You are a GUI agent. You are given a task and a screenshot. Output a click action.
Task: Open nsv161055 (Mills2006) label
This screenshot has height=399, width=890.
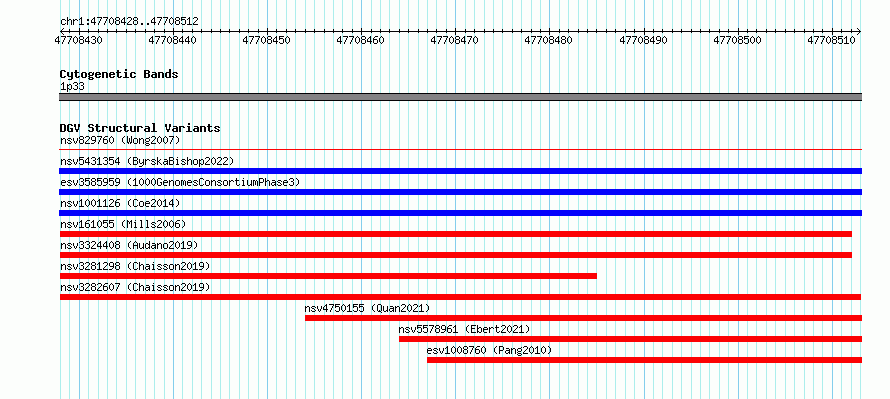click(x=123, y=224)
